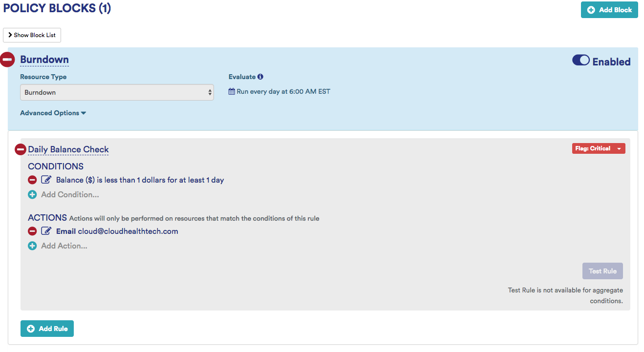Click the Add Rule button

click(47, 329)
